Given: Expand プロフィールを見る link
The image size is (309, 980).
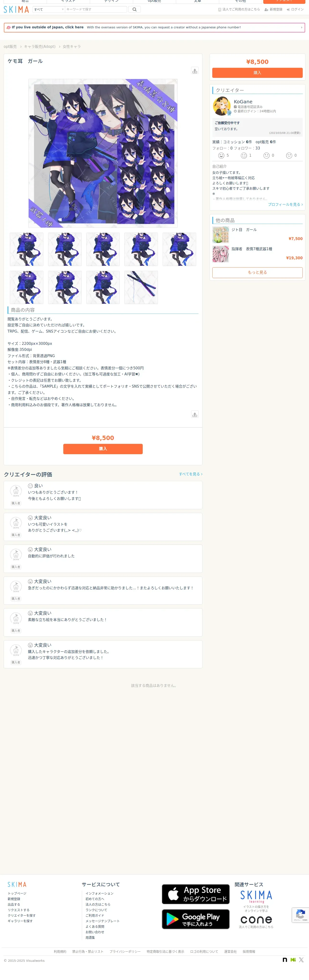Looking at the screenshot, I should (285, 205).
